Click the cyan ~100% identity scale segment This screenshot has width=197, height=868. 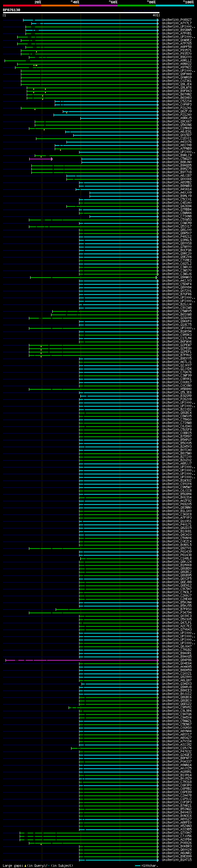tap(175, 6)
